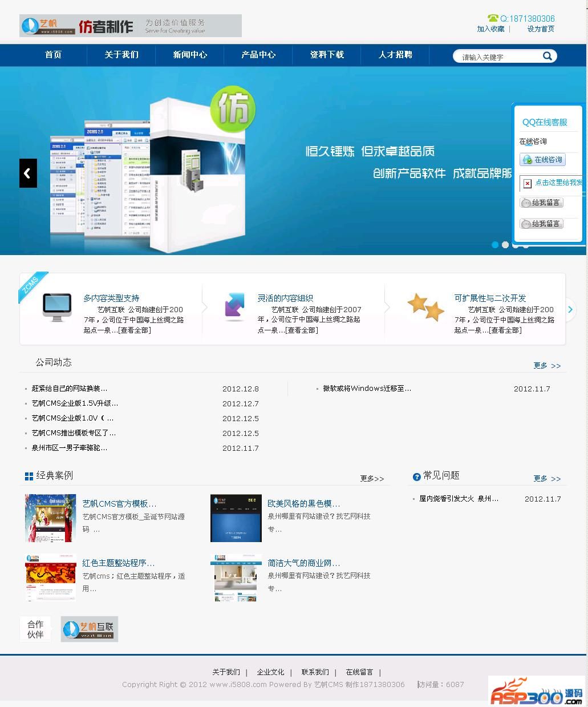
Task: Click 更多>> beside 经典案例
Action: click(372, 479)
